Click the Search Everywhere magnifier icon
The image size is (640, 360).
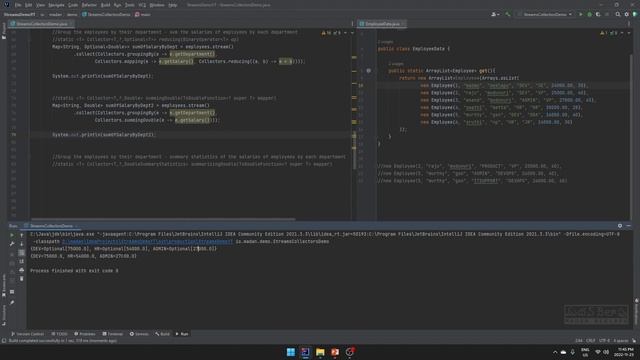tap(618, 14)
